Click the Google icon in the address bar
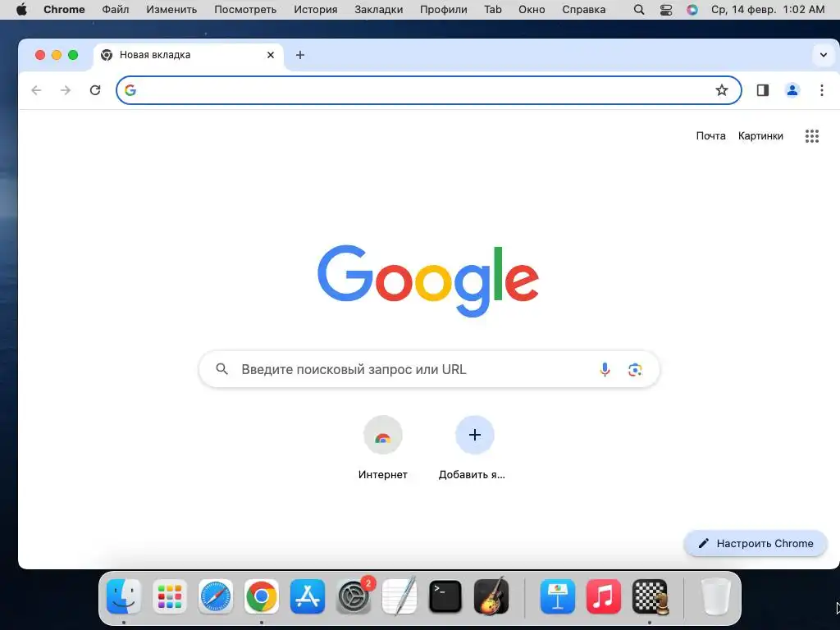840x630 pixels. pos(130,90)
